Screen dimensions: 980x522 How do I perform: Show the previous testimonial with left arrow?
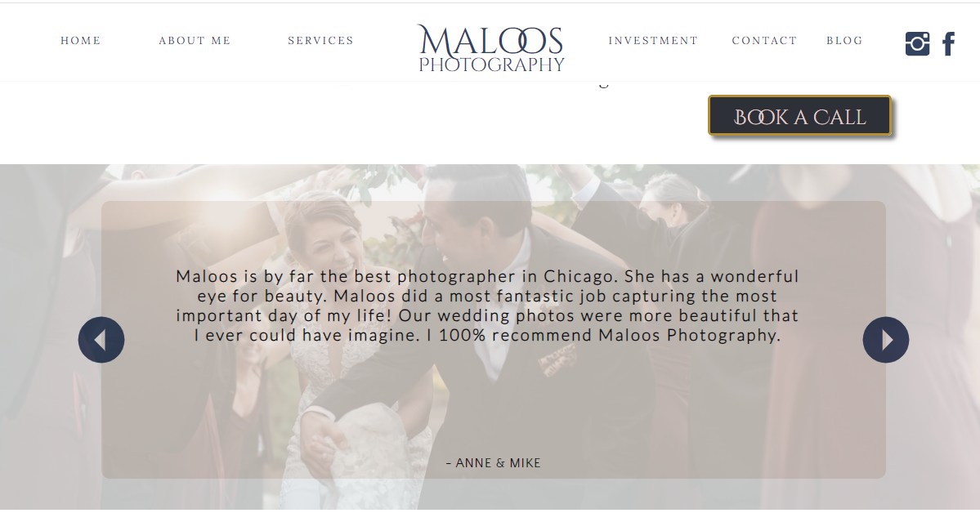coord(101,340)
